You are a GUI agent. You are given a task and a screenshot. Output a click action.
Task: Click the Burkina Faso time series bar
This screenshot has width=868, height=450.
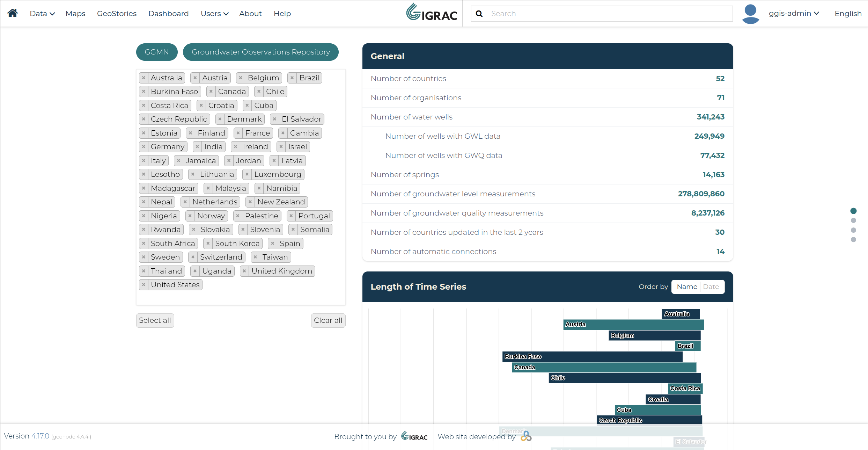[x=593, y=357]
